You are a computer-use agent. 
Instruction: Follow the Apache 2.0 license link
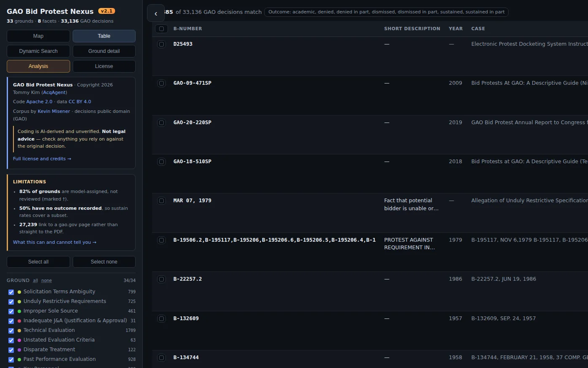39,102
